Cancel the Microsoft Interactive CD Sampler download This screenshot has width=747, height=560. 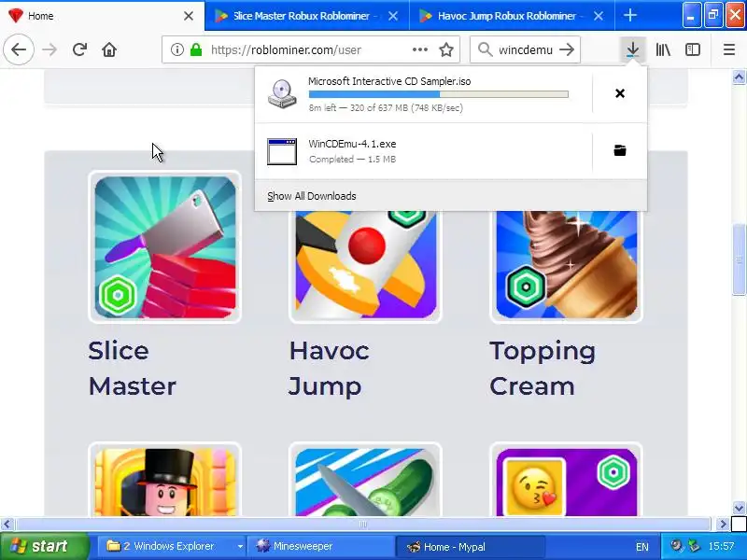point(620,93)
